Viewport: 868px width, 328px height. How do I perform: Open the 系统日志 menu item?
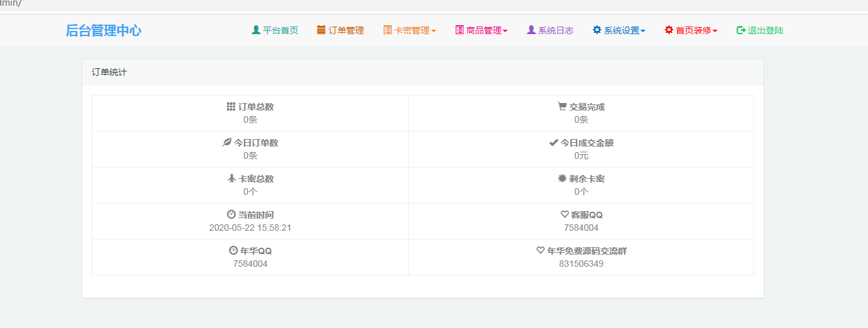click(556, 30)
